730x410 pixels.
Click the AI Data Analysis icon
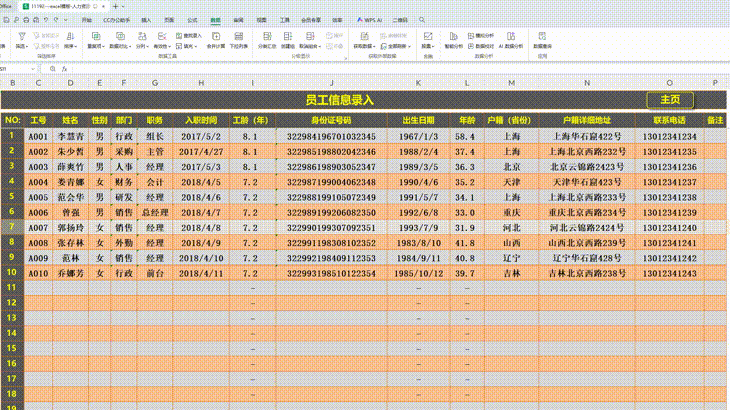click(x=511, y=36)
